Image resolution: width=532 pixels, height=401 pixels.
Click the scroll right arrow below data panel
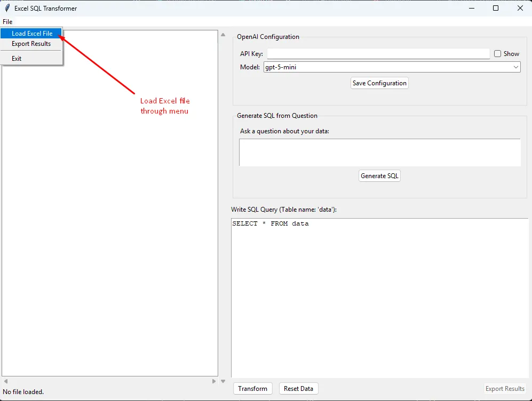tap(214, 381)
